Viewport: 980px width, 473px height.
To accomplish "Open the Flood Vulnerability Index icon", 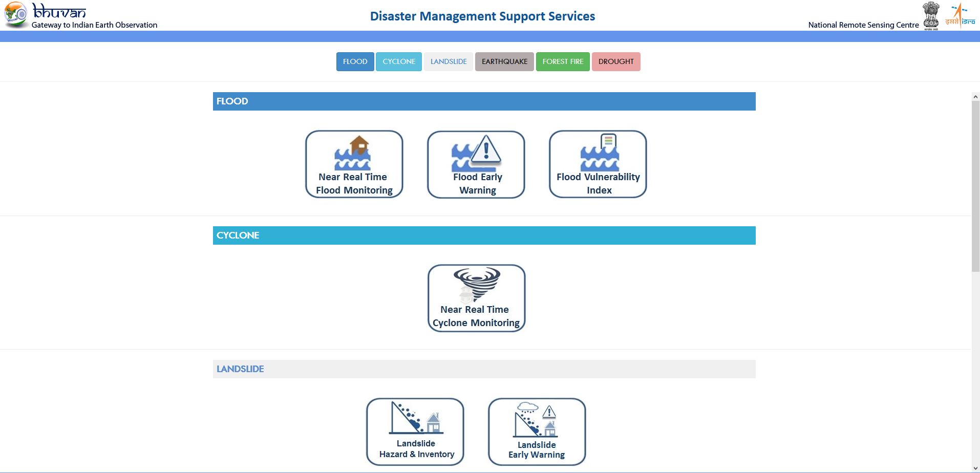I will 598,164.
